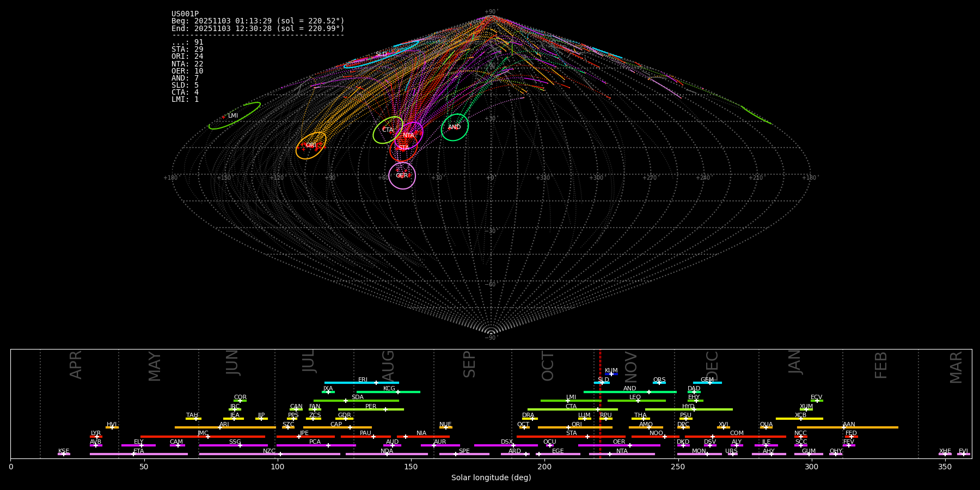Select the ARI shower bar in timeline

click(x=225, y=427)
